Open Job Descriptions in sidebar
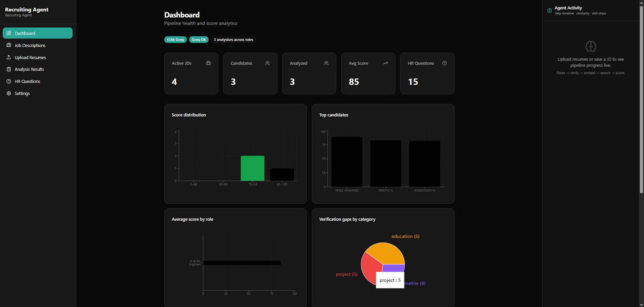The width and height of the screenshot is (644, 307). pos(38,45)
